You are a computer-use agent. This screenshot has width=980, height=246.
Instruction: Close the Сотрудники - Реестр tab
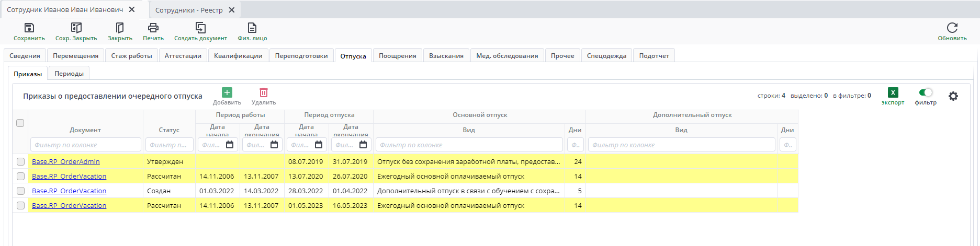click(232, 10)
